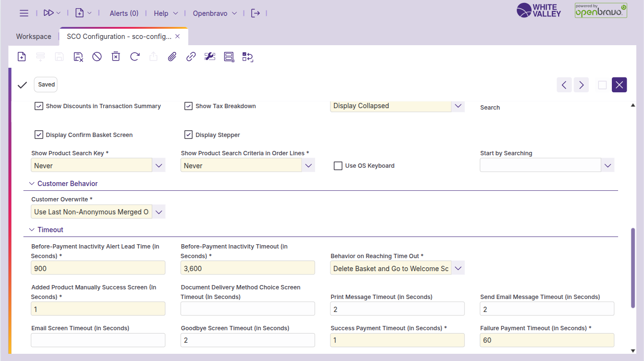Switch between grid and form view
This screenshot has width=644, height=361.
click(x=229, y=56)
